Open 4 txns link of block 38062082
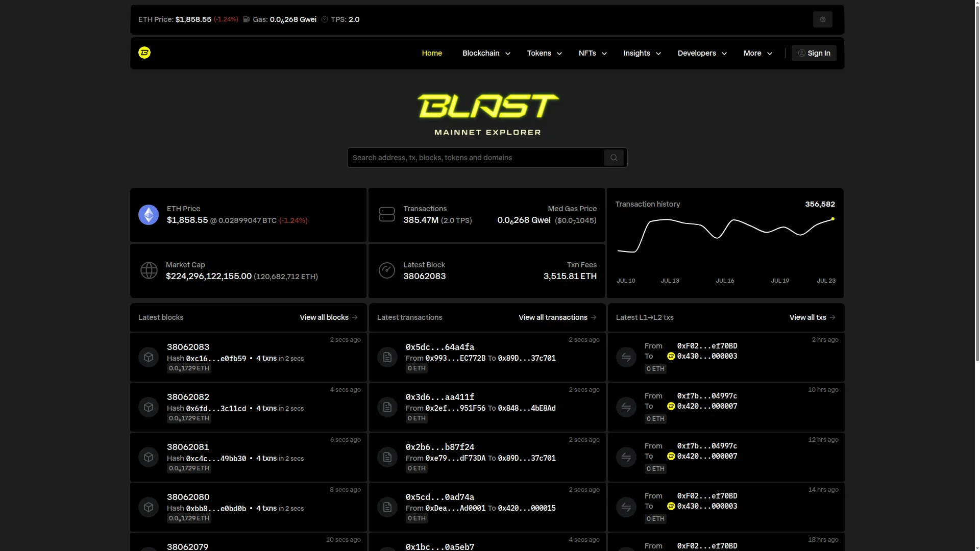 (266, 408)
